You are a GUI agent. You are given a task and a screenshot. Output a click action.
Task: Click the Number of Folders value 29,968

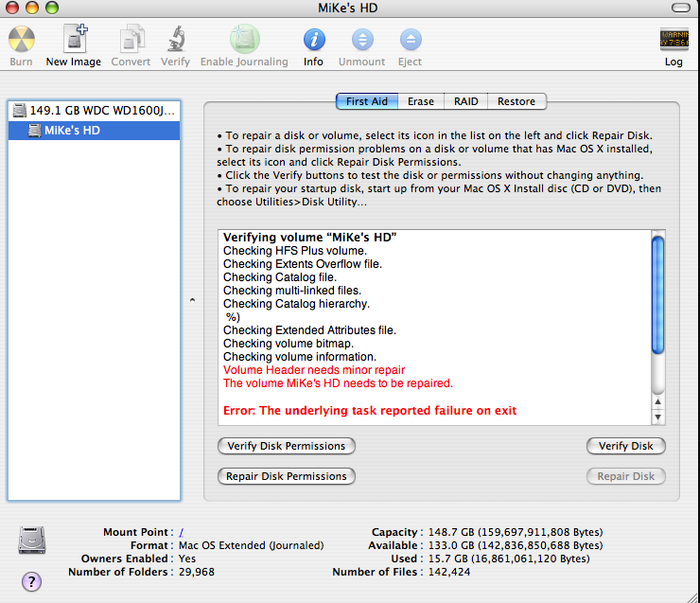pyautogui.click(x=197, y=572)
